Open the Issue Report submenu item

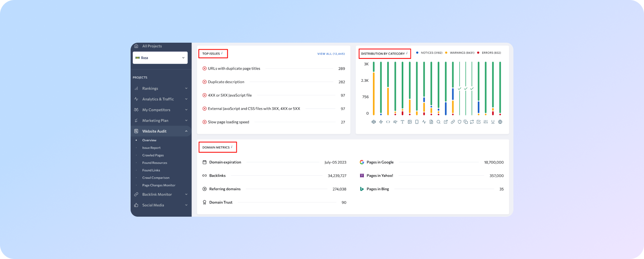point(151,148)
